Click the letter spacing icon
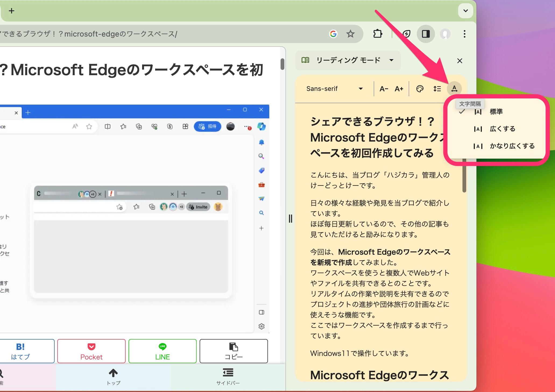Screen dimensions: 555x392 [454, 89]
